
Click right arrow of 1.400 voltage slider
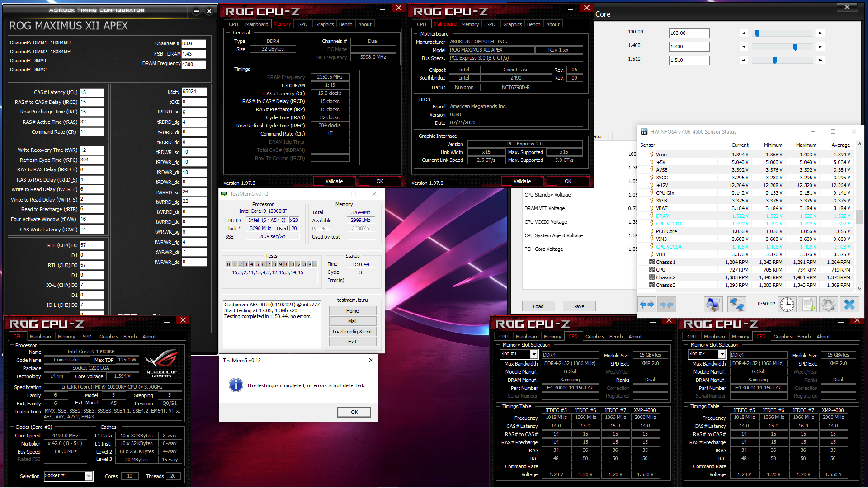point(821,47)
